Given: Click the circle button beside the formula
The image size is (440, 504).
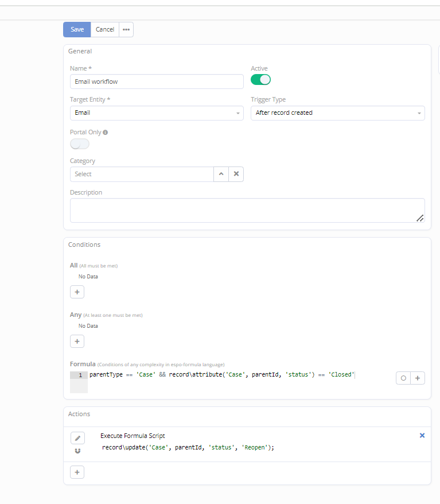Looking at the screenshot, I should (x=403, y=378).
